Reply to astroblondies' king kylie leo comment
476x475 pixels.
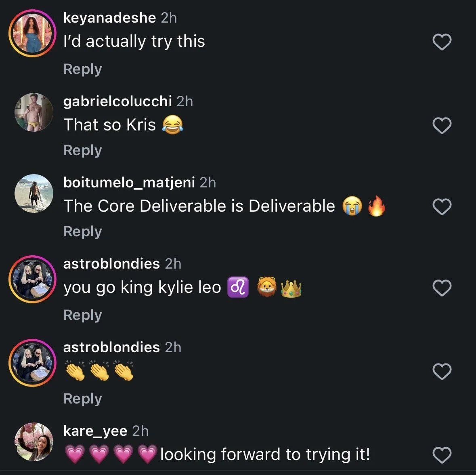click(x=83, y=315)
